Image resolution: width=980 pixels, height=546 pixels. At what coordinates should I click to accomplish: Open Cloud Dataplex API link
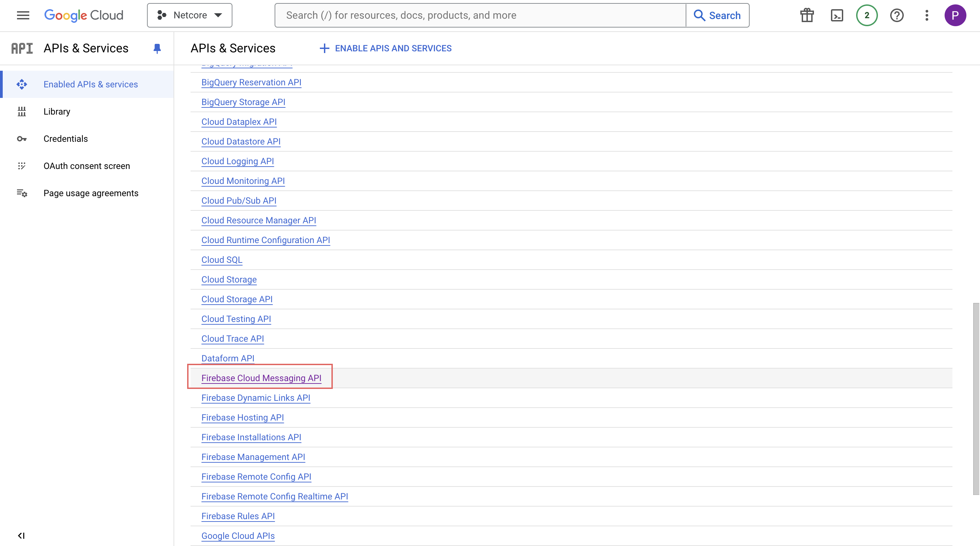click(239, 122)
